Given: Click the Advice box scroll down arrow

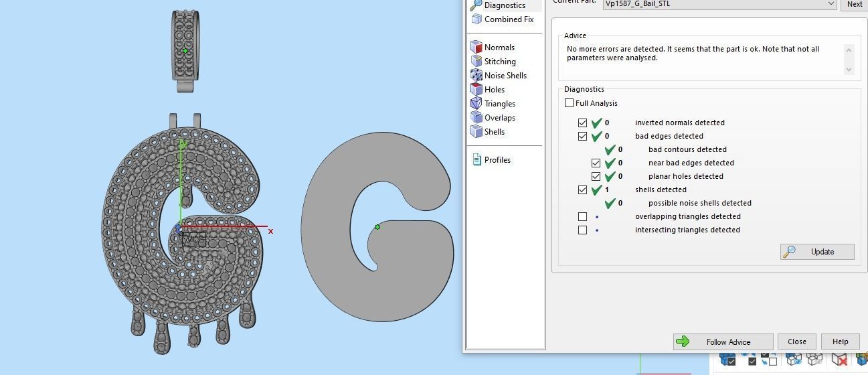Looking at the screenshot, I should point(849,69).
